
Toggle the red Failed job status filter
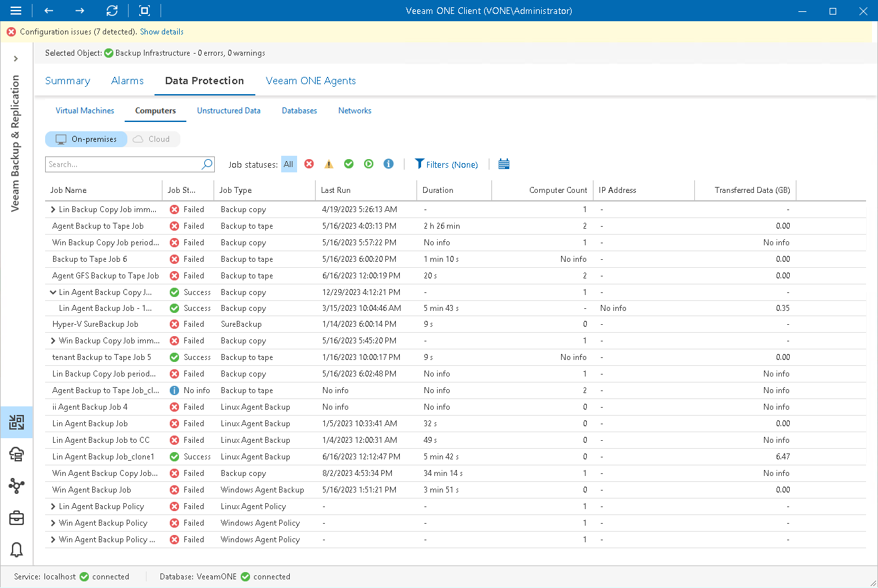coord(309,164)
